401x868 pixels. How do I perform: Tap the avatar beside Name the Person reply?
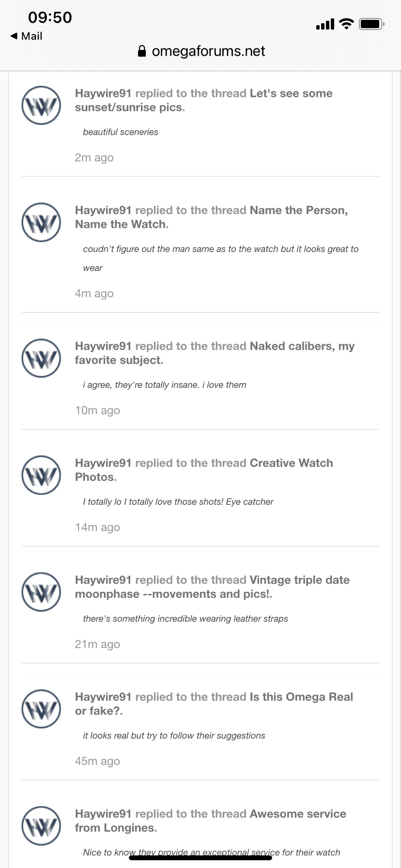coord(41,222)
